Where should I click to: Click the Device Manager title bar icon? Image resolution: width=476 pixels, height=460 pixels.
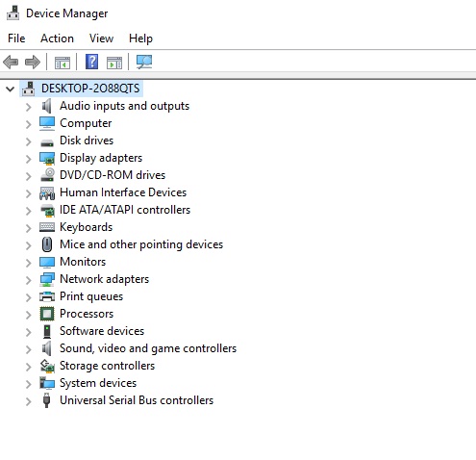pos(13,13)
